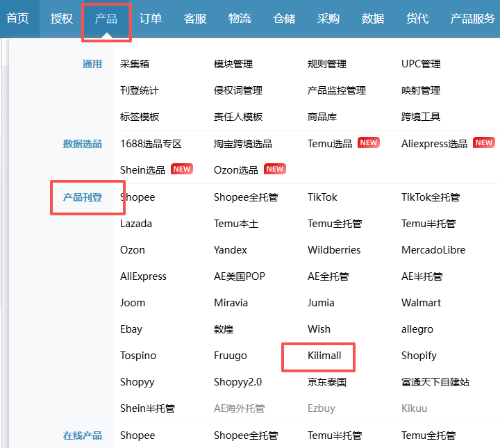Screen dimensions: 500x448
Task: Choose Ozon选品 link
Action: [x=235, y=170]
